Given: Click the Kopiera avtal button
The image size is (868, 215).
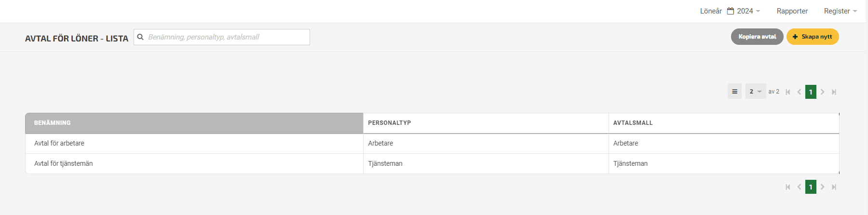Looking at the screenshot, I should click(x=757, y=37).
